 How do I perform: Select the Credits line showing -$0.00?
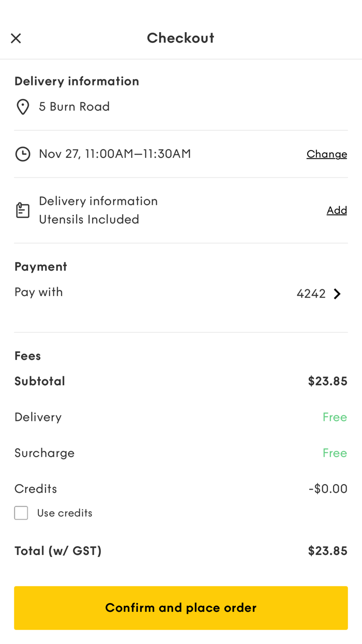(328, 488)
